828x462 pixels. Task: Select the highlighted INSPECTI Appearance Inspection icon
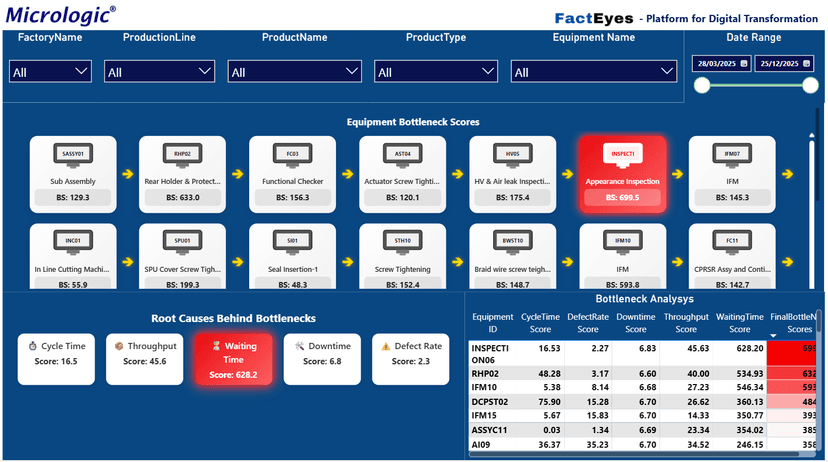622,155
